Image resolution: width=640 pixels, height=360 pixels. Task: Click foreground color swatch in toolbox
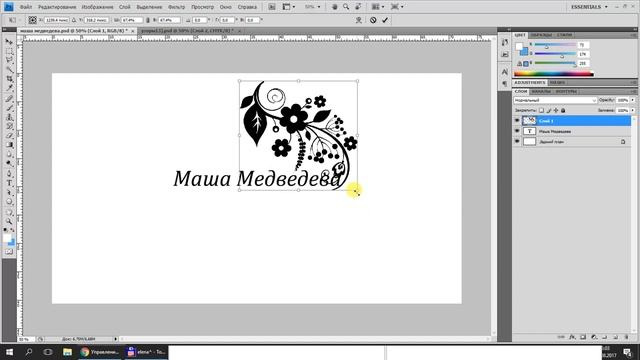click(7, 238)
